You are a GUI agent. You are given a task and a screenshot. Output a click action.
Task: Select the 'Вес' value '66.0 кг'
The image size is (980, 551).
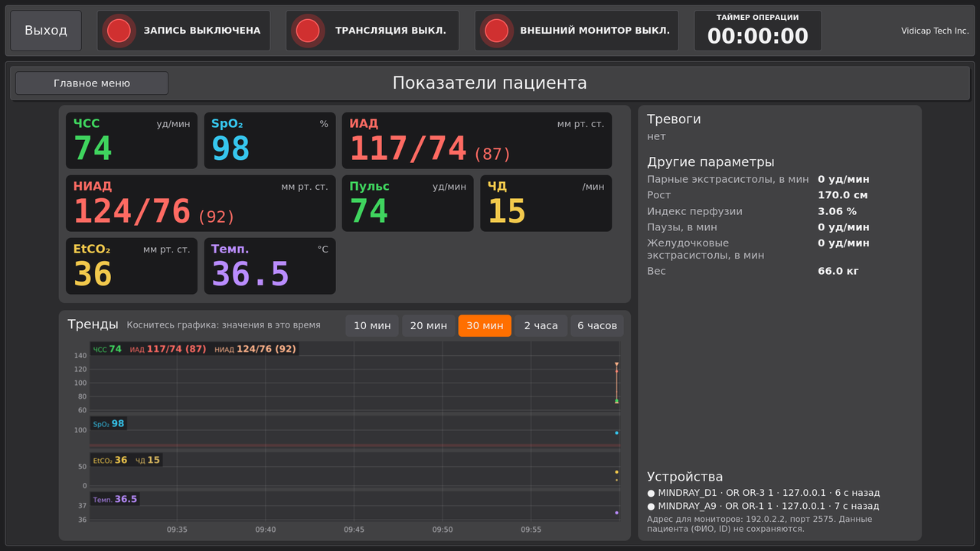[838, 271]
